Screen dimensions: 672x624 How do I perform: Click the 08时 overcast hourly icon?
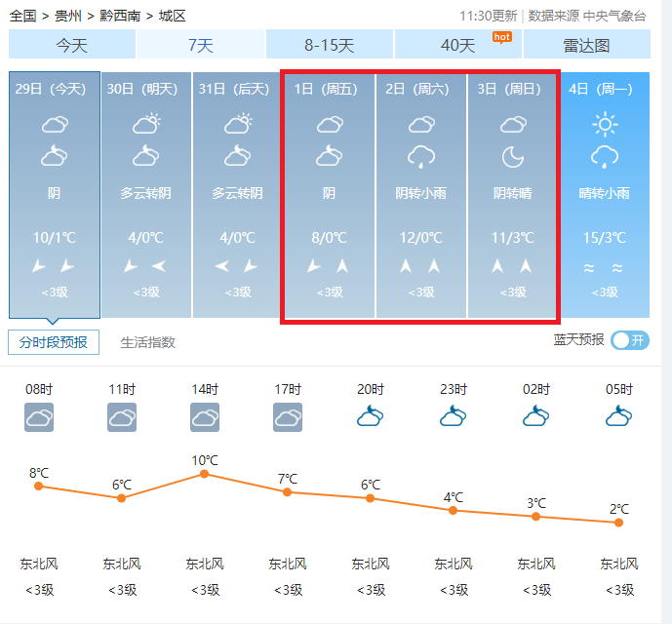39,417
